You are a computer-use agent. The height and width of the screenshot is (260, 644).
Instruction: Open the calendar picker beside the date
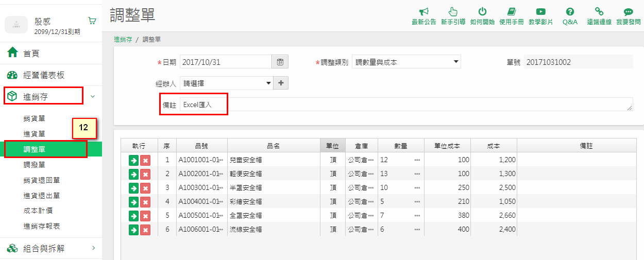pyautogui.click(x=280, y=62)
